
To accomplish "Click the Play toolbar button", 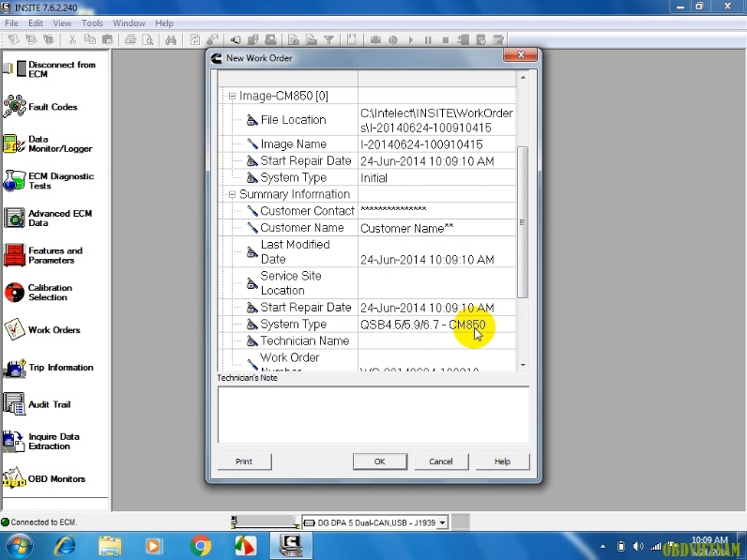I will pos(411,40).
